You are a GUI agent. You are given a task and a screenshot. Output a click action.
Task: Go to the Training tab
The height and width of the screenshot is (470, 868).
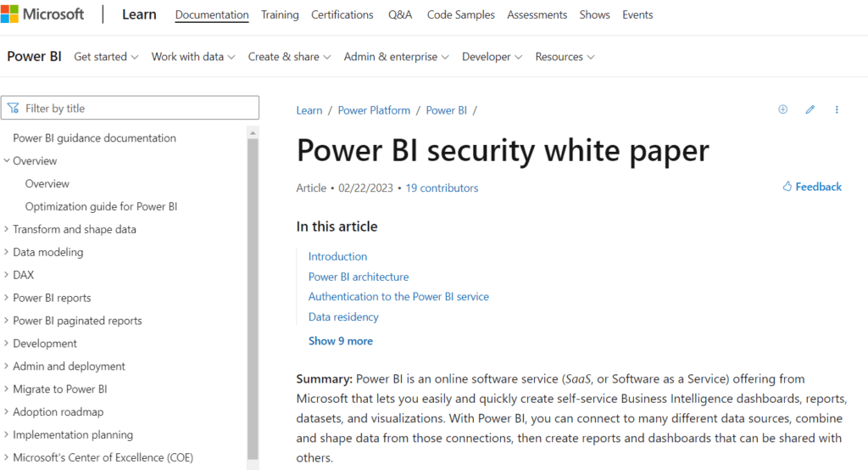click(x=280, y=15)
